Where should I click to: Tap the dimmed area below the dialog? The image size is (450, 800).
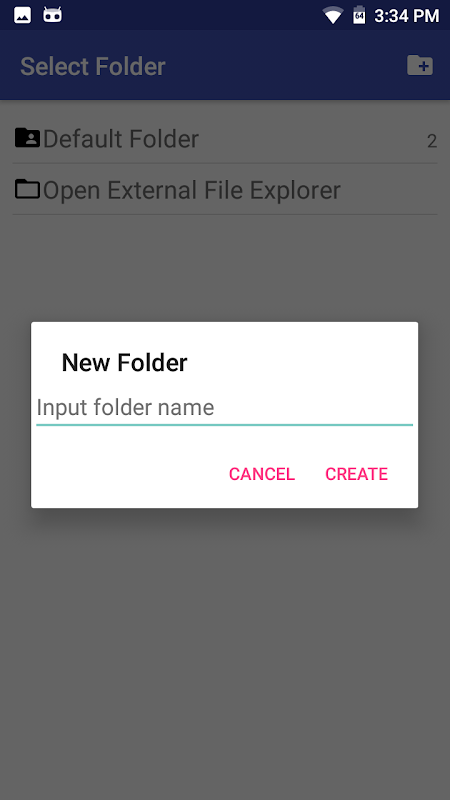tap(224, 653)
